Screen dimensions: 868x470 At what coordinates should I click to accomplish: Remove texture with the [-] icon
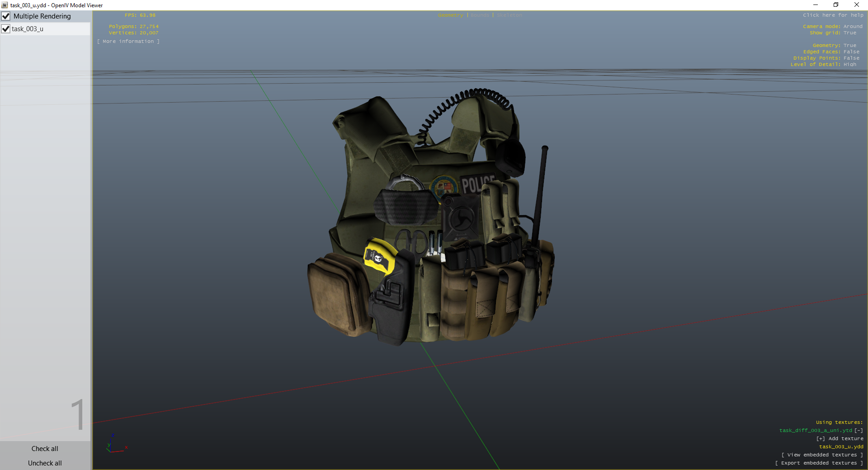click(859, 431)
